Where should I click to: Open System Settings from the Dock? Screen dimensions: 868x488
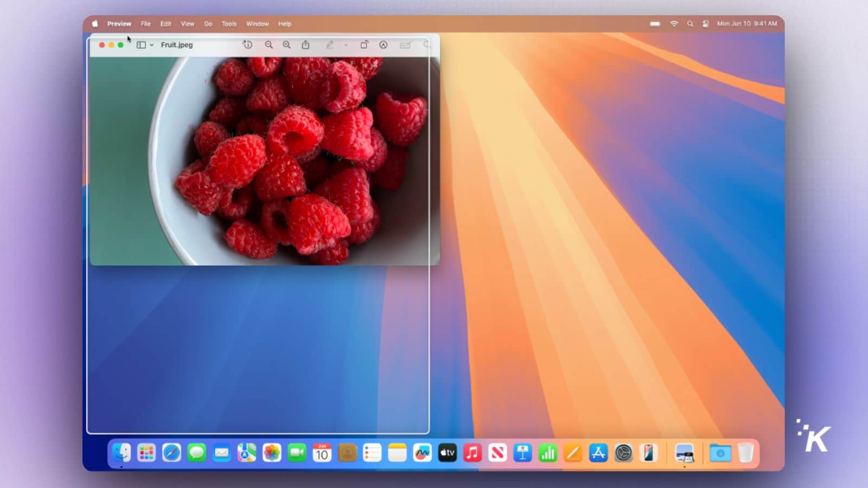[623, 453]
